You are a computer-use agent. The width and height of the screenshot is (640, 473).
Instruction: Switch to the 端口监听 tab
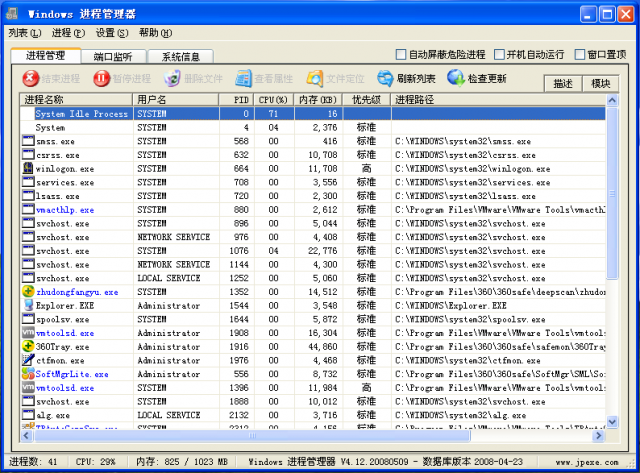coord(112,56)
